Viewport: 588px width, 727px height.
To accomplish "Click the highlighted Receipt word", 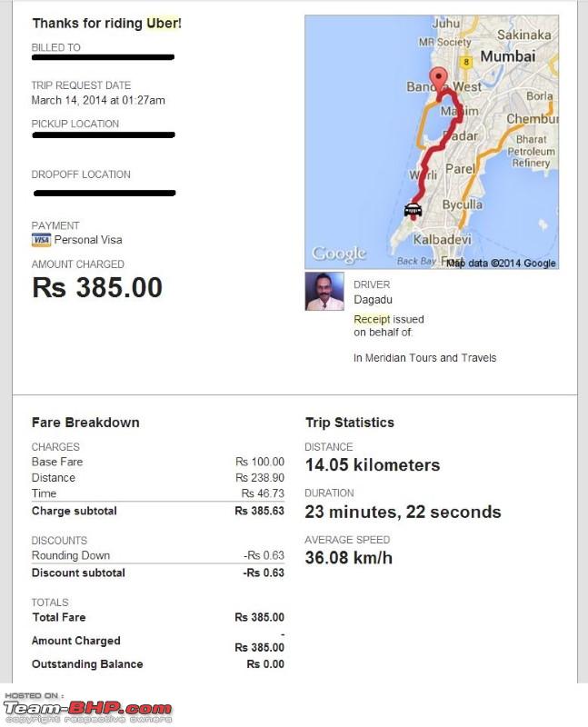I will pyautogui.click(x=372, y=320).
